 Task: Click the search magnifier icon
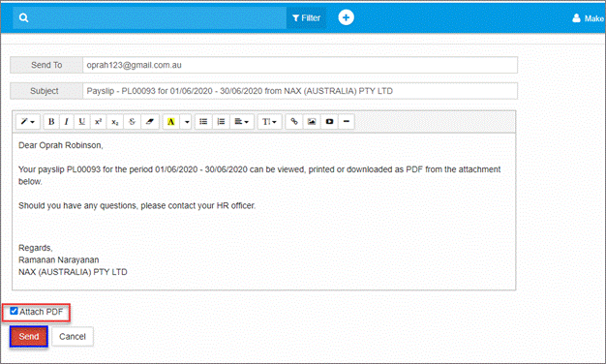[23, 17]
